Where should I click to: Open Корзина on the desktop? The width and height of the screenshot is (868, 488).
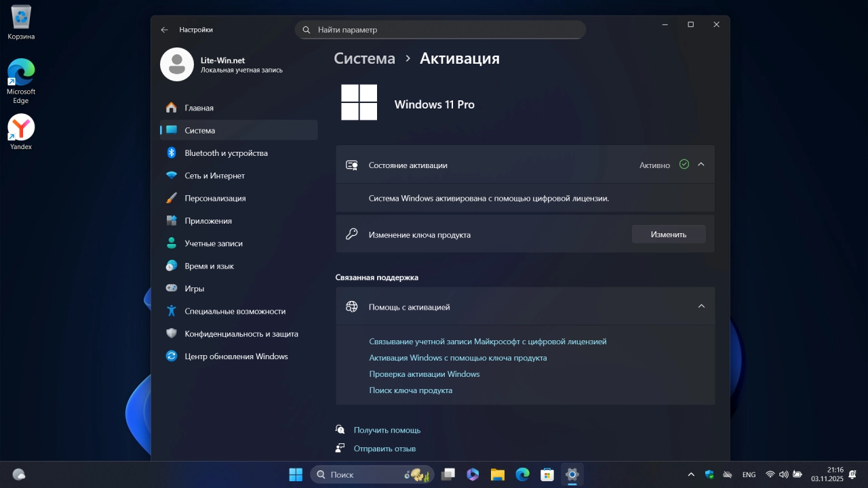pos(21,22)
